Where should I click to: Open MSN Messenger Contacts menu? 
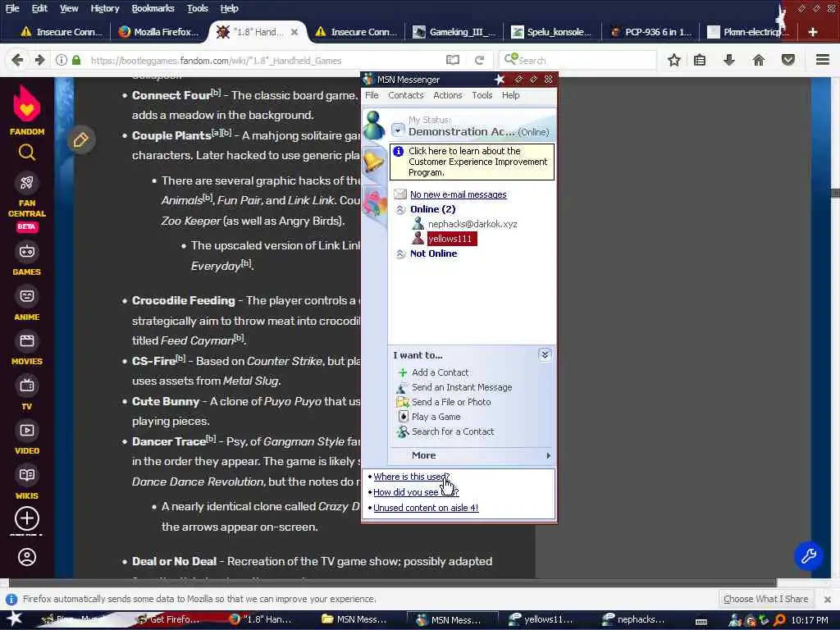pyautogui.click(x=405, y=95)
